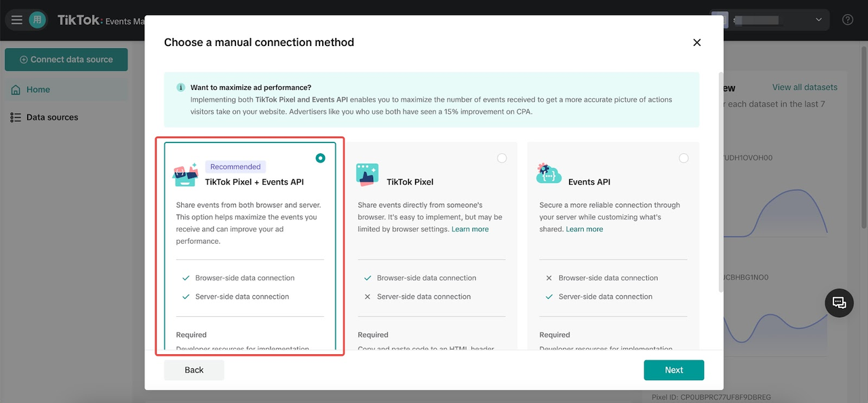Screen dimensions: 868x403
Task: Select the TikTok Pixel radio button
Action: (502, 158)
